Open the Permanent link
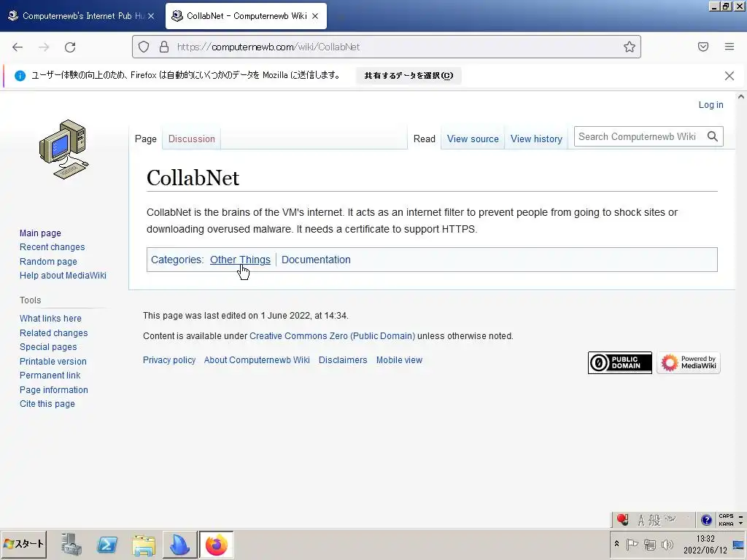Screen dimensions: 747x560 (50, 376)
